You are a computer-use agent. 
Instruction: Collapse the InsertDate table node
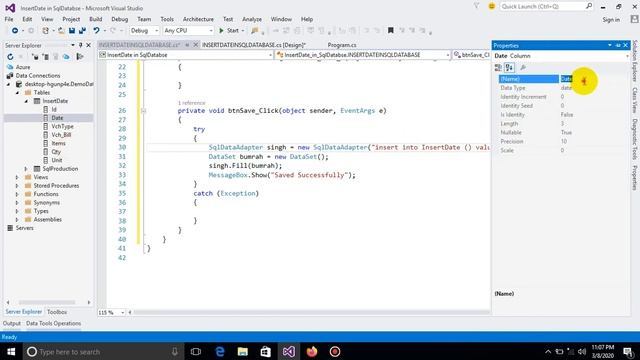(x=26, y=101)
